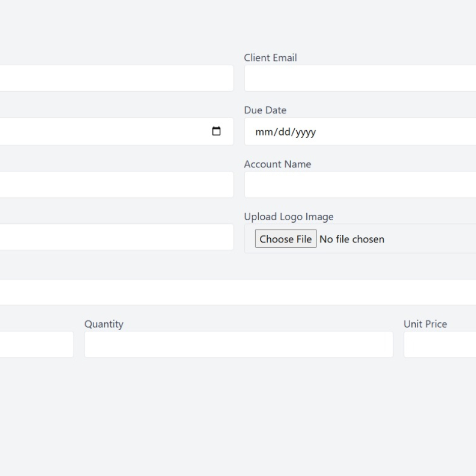Click the Unit Price label text

425,324
